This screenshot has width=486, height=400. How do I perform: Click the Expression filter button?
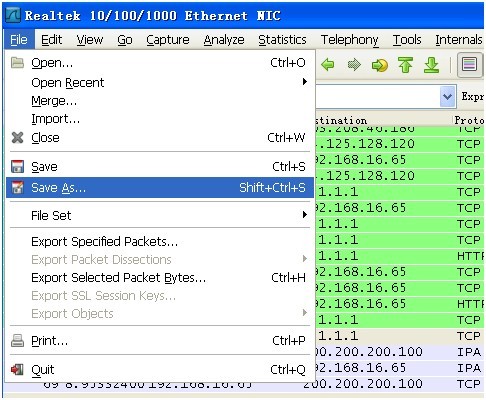tap(472, 97)
